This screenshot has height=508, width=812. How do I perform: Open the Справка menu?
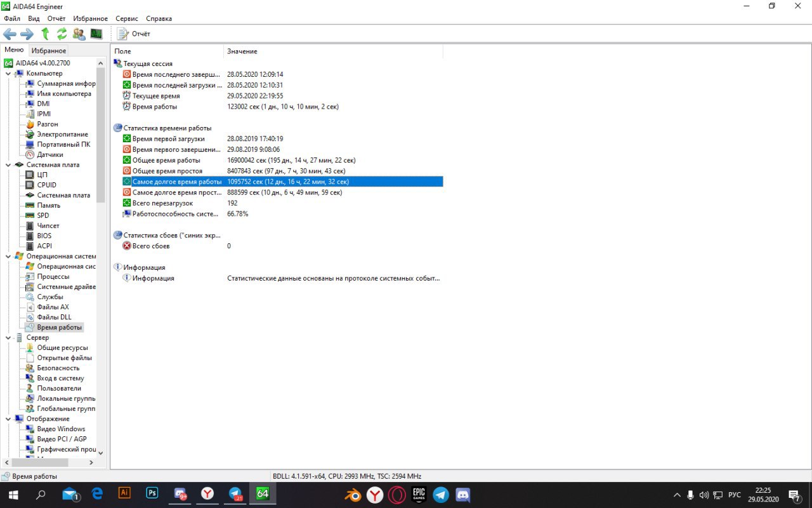(x=159, y=18)
